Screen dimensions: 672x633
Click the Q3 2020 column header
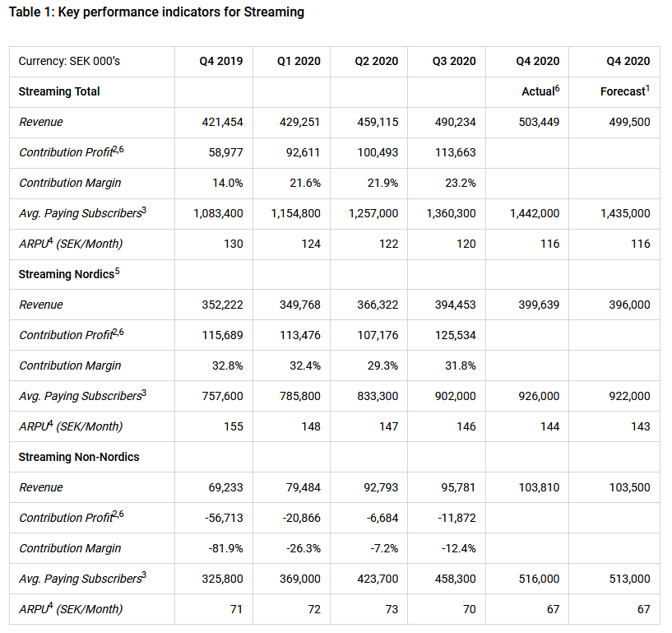click(453, 61)
